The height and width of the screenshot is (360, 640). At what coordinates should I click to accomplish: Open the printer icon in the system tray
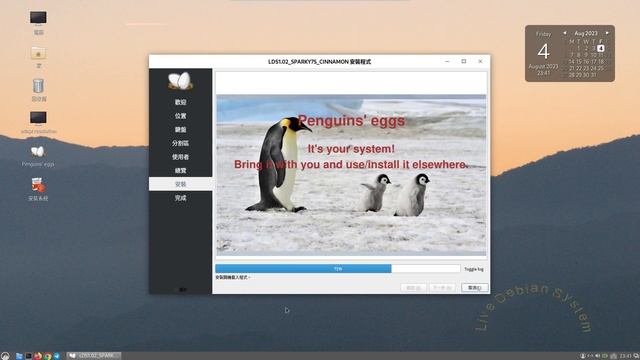[x=613, y=356]
